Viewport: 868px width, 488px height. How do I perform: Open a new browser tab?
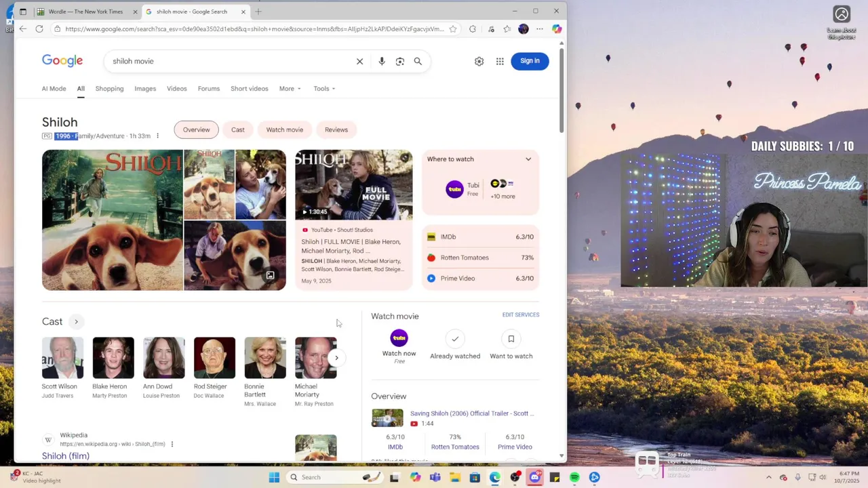(x=258, y=12)
